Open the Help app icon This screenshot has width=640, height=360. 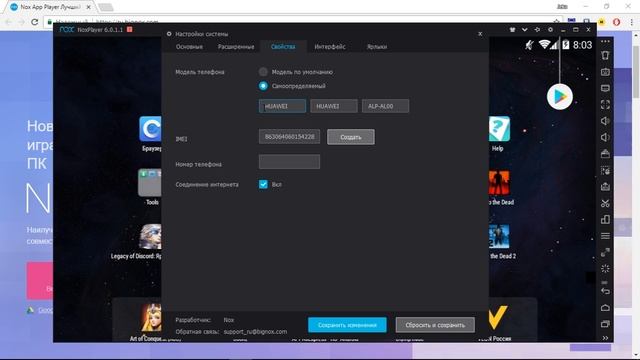pos(499,129)
